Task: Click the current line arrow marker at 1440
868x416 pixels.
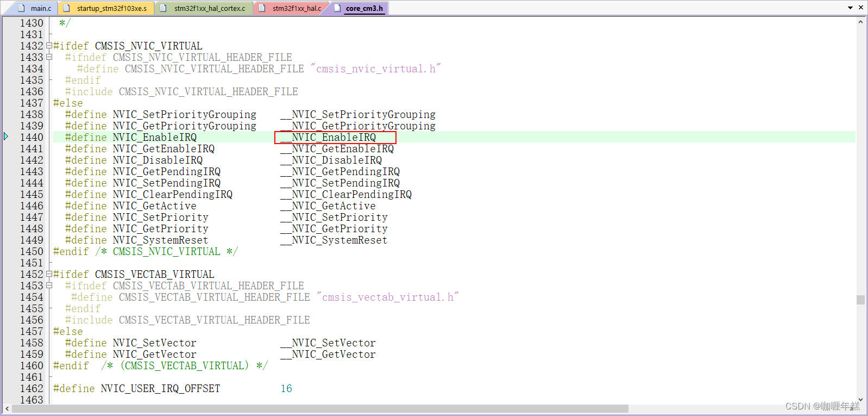Action: pos(6,136)
